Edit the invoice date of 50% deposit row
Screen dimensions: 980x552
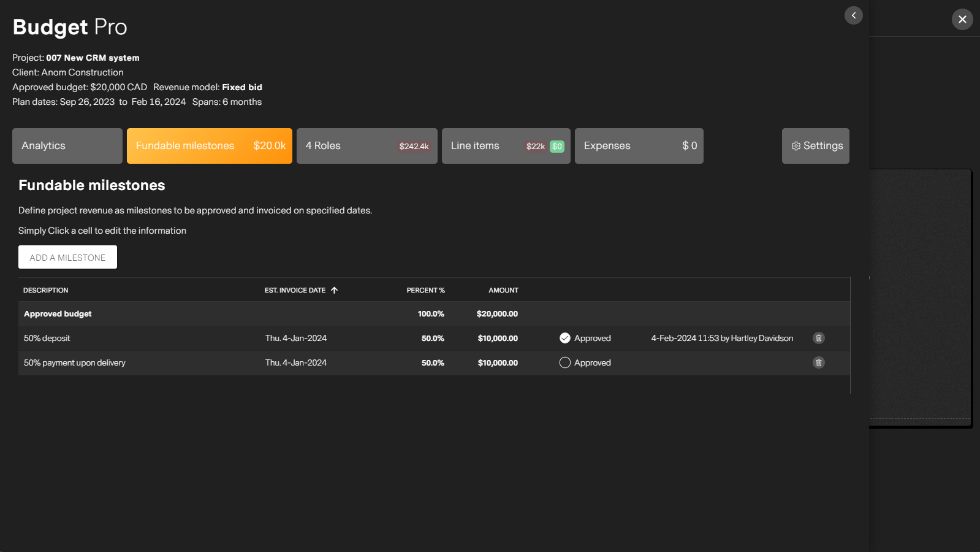(296, 338)
